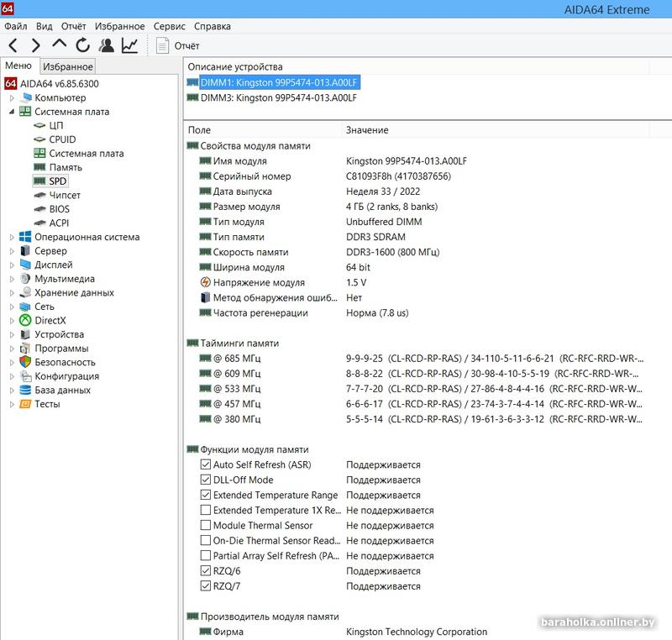Click the up-level arrow toolbar icon

(59, 43)
